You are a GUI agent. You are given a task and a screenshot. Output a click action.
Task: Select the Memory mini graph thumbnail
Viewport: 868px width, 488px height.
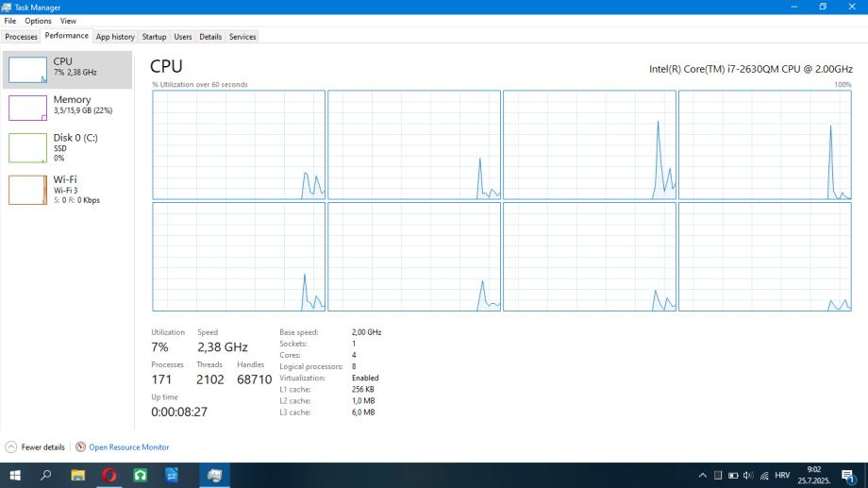[x=27, y=108]
